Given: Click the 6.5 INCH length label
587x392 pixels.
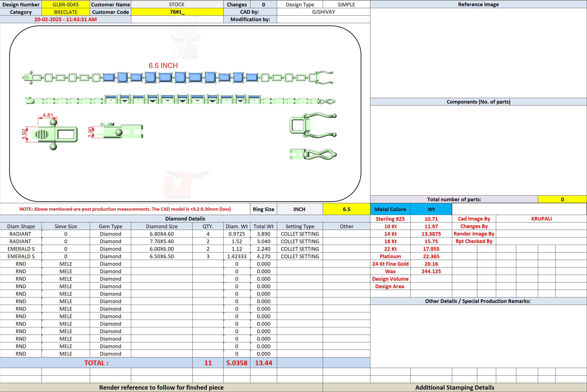Looking at the screenshot, I should coord(163,66).
